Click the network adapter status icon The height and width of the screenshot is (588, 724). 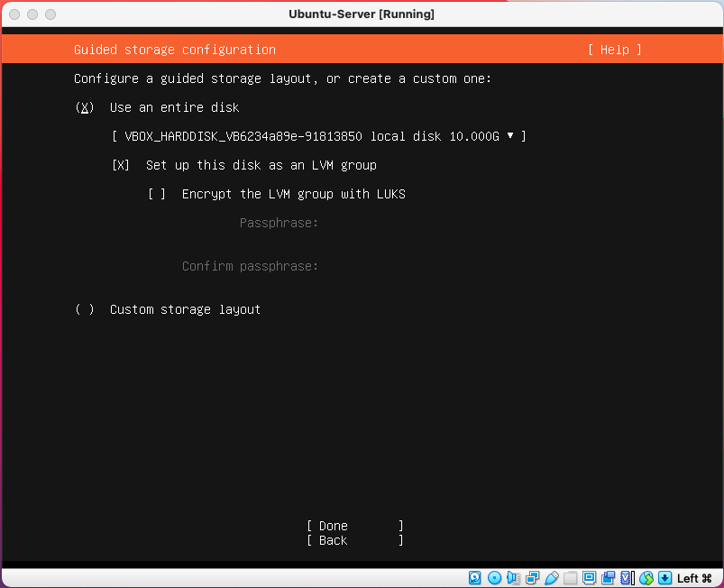532,578
